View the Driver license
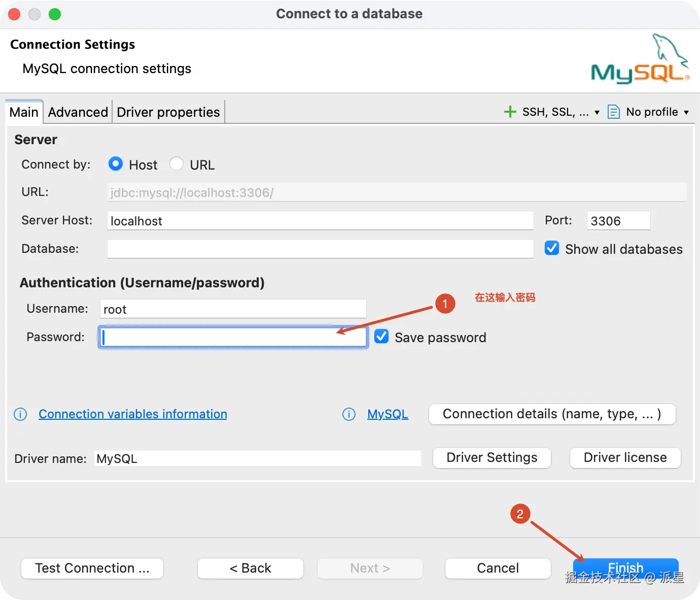700x600 pixels. coord(625,458)
